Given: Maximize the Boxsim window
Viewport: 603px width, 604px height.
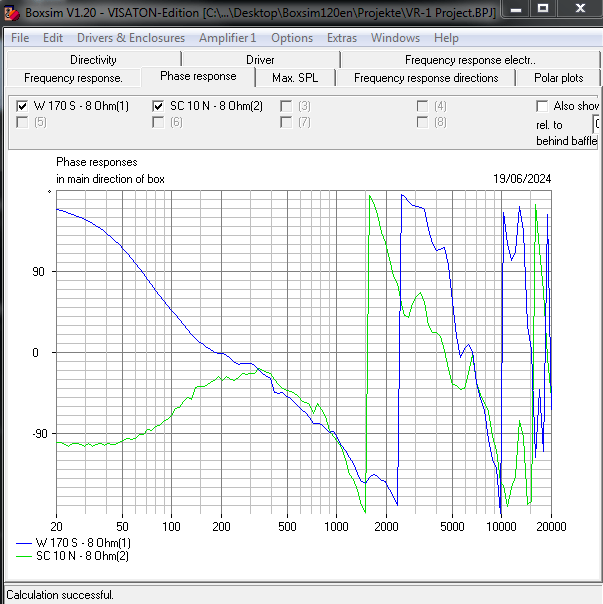Looking at the screenshot, I should click(543, 9).
